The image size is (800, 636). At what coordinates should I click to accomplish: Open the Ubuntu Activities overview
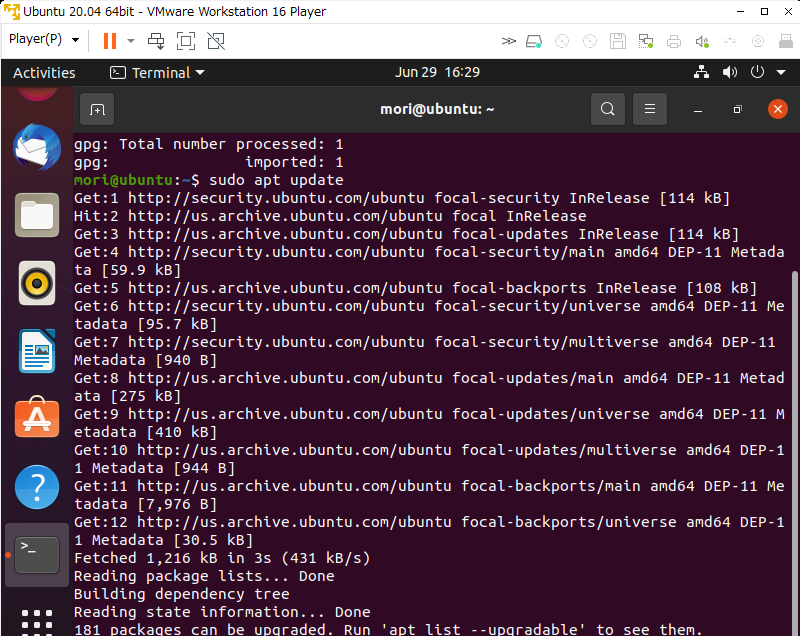coord(44,73)
